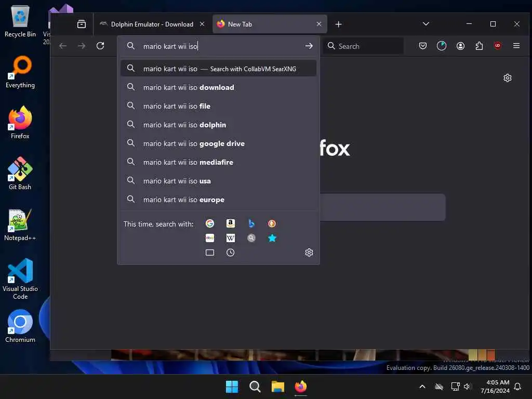This screenshot has height=399, width=532.
Task: Choose suggestion mario kart wii iso dolphin
Action: pyautogui.click(x=219, y=125)
